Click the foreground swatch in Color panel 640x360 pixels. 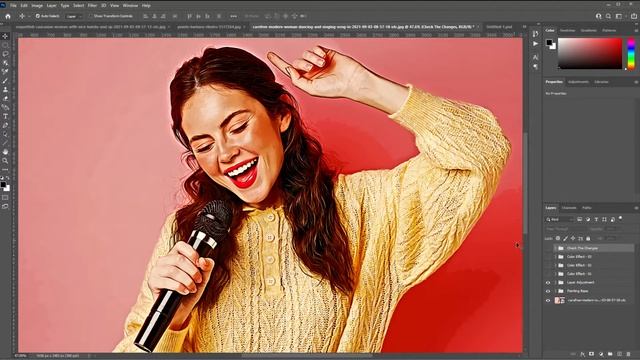click(x=549, y=42)
